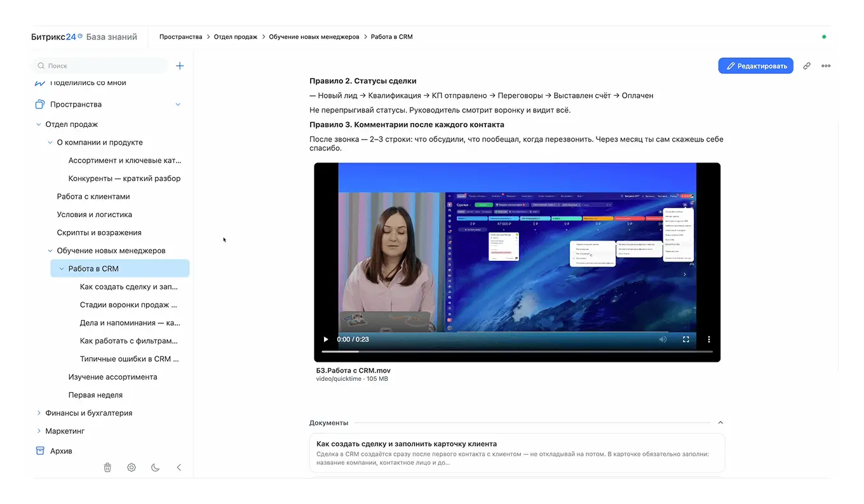
Task: Click the Битрикс24 logo
Action: [57, 37]
